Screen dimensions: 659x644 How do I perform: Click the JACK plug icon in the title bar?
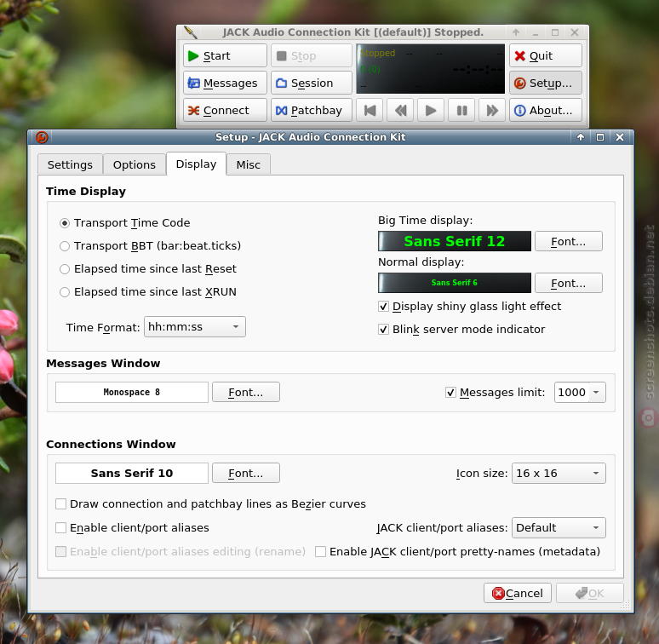pyautogui.click(x=191, y=32)
